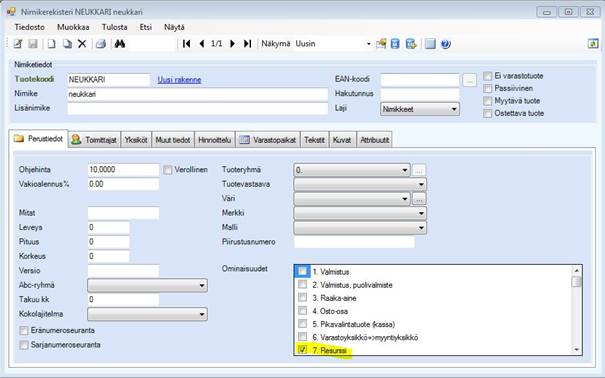The image size is (605, 378).
Task: Go to last record arrow
Action: 247,44
